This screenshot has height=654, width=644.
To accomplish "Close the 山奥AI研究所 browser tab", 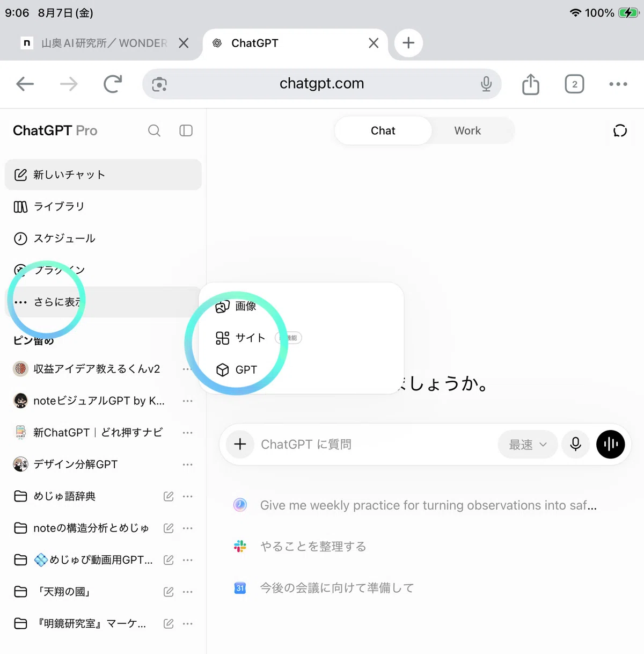I will click(184, 43).
